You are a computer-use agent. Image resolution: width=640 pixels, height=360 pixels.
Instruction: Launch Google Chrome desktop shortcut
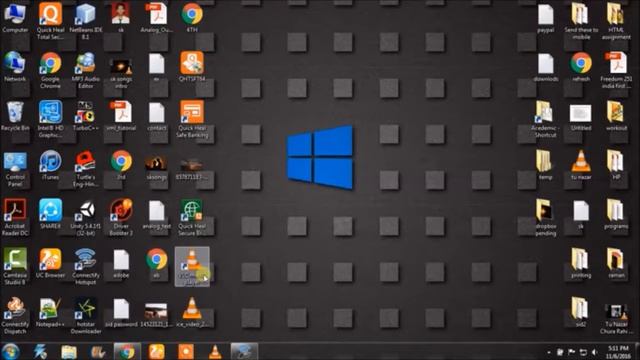tap(50, 70)
